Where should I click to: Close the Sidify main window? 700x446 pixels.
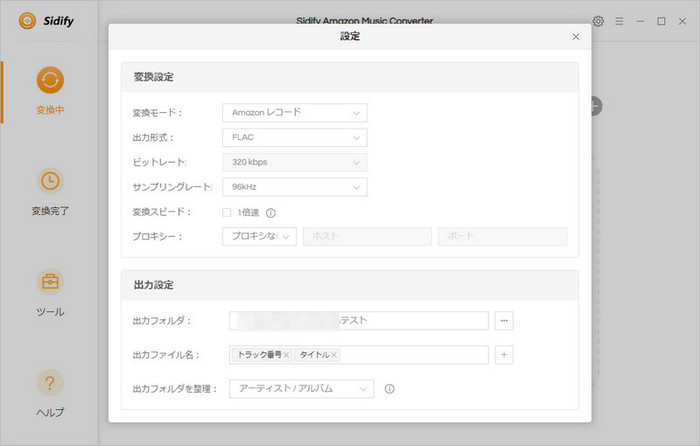pyautogui.click(x=682, y=21)
